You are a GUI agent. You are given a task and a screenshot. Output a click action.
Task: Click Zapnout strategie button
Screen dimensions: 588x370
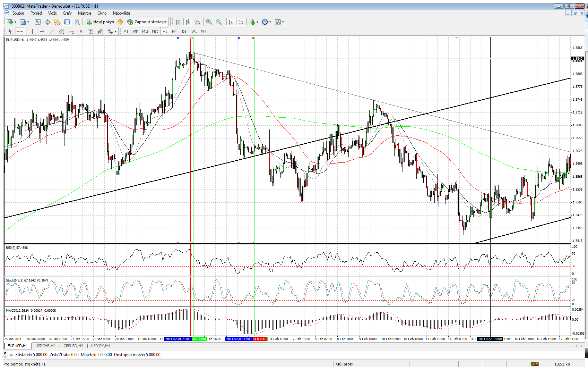pyautogui.click(x=147, y=22)
